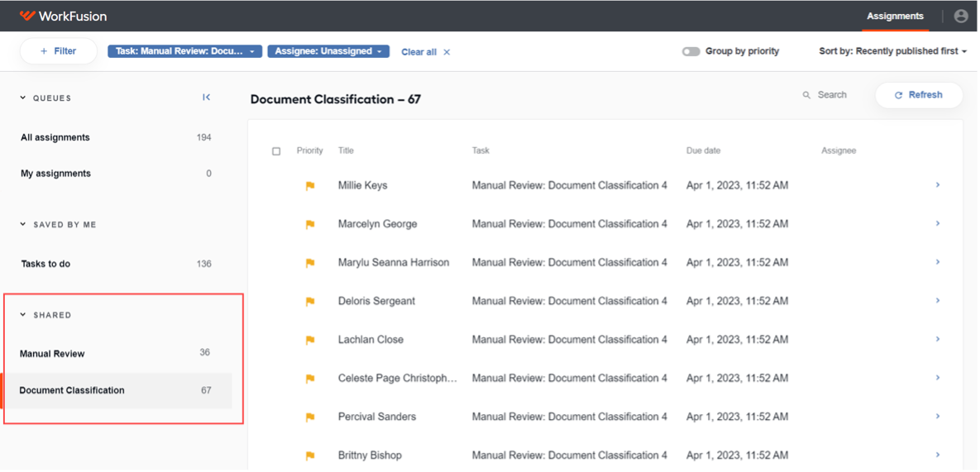Screen dimensions: 980x472
Task: Click the Refresh button
Action: [919, 95]
